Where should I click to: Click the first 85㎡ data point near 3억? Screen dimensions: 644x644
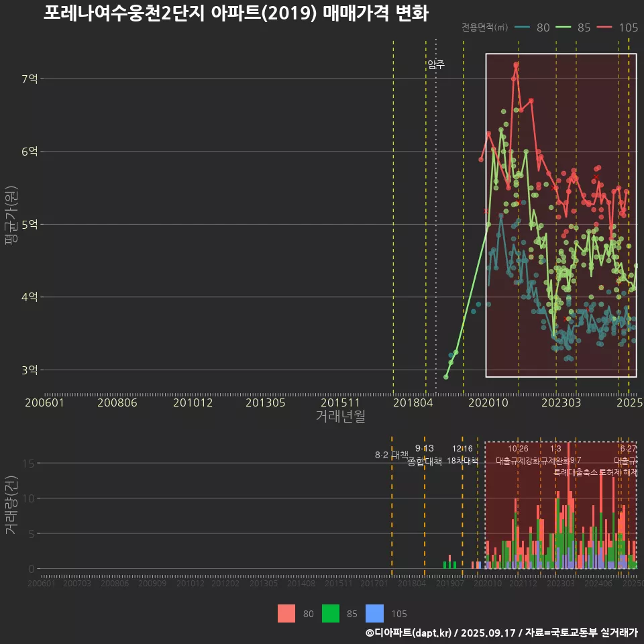point(446,376)
